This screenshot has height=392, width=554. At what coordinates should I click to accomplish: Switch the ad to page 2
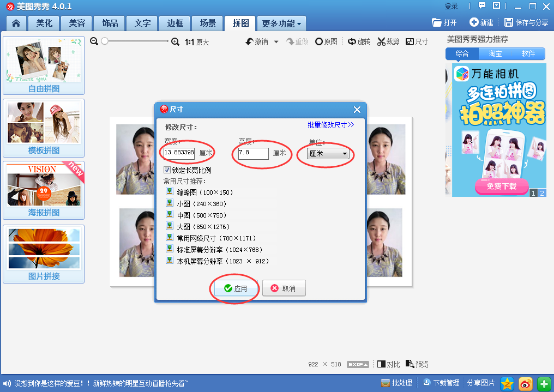[542, 193]
